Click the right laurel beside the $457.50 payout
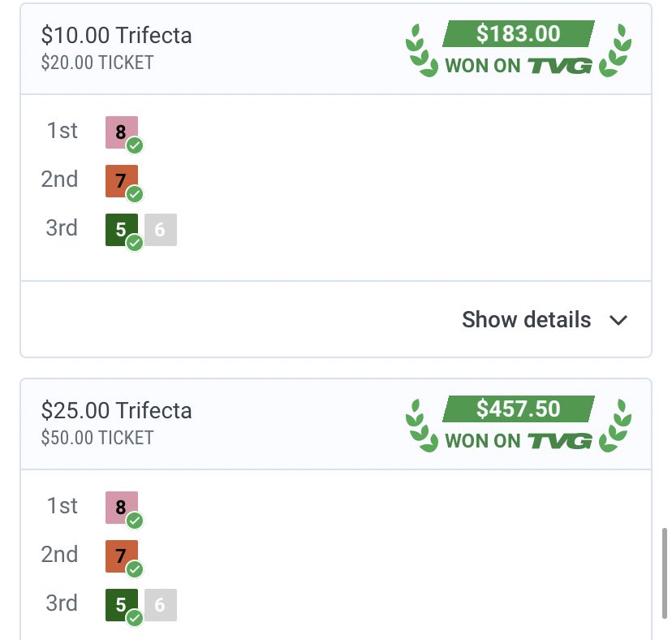 [616, 425]
